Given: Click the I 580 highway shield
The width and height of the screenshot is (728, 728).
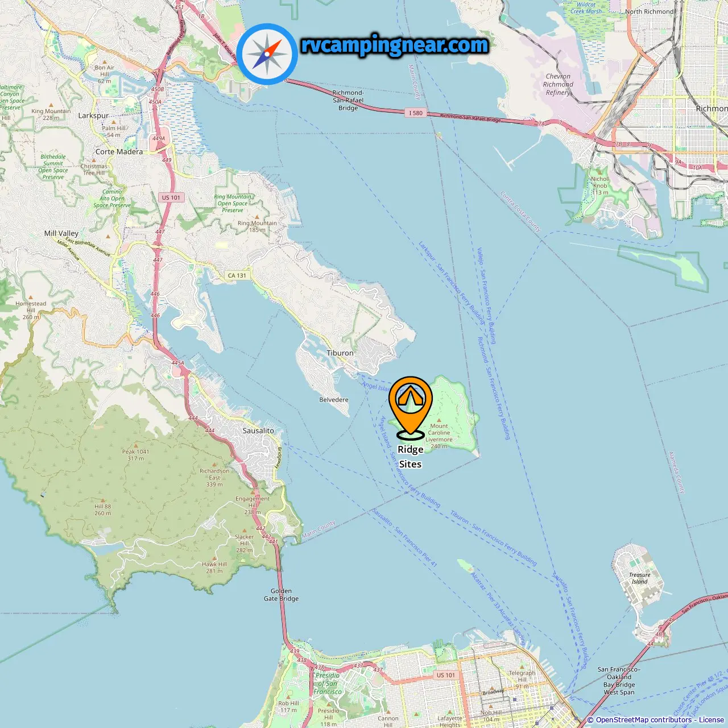Looking at the screenshot, I should click(416, 113).
